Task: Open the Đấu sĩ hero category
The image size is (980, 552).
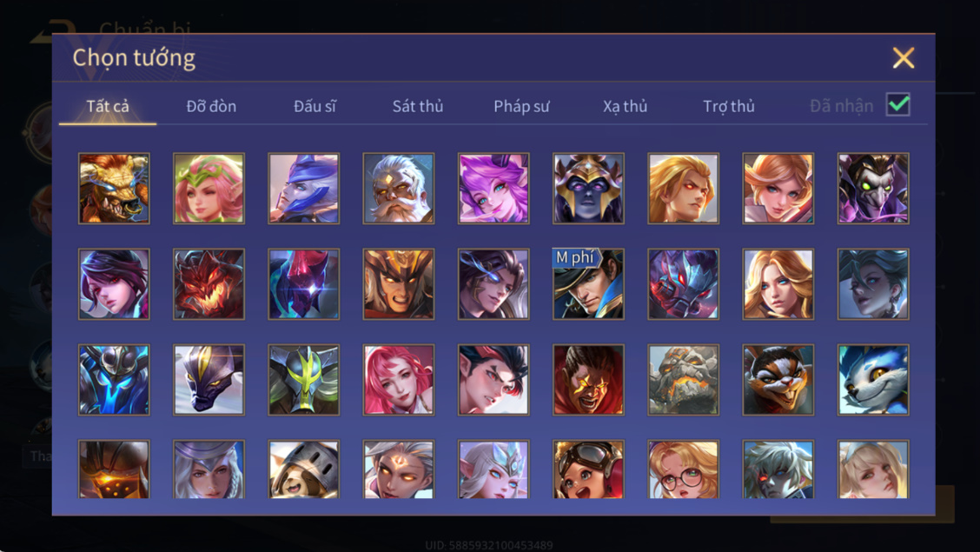Action: pyautogui.click(x=315, y=106)
